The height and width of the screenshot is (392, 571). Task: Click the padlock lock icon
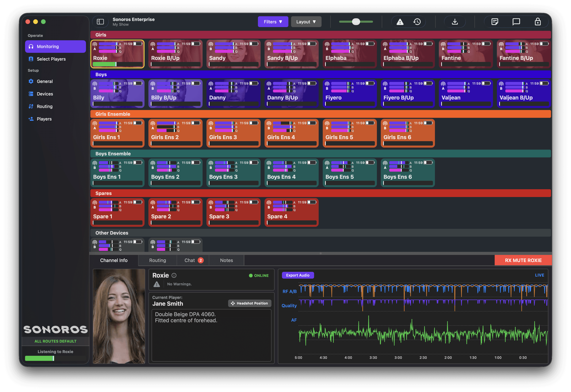pyautogui.click(x=538, y=22)
